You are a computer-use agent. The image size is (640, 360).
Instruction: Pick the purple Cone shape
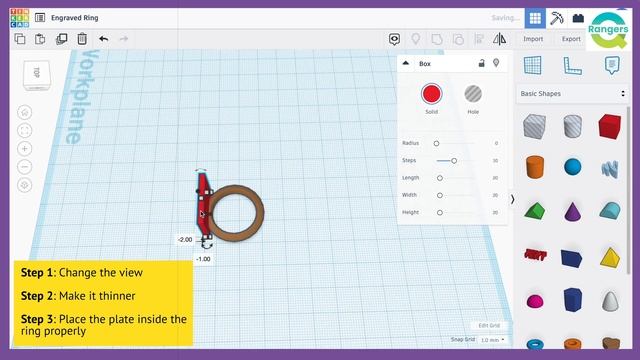coord(573,211)
